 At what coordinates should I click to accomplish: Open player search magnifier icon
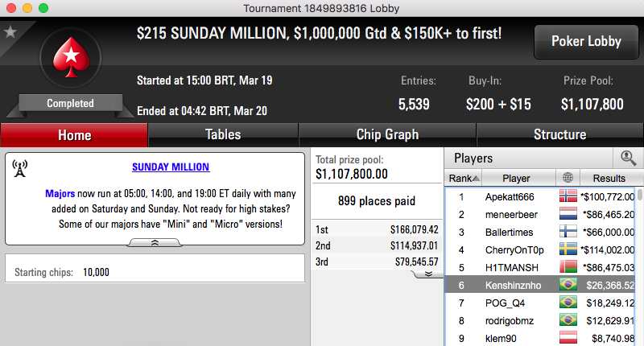click(x=628, y=158)
